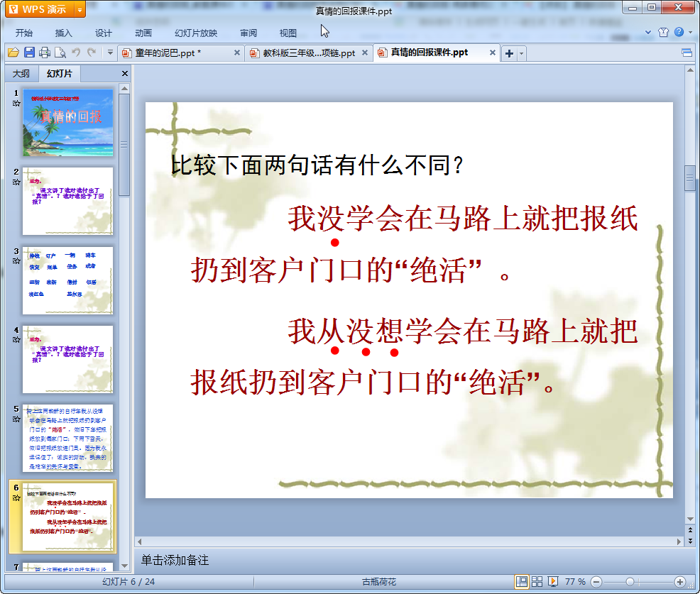The image size is (700, 594).
Task: Click the WPS 演示 logo button
Action: 40,9
